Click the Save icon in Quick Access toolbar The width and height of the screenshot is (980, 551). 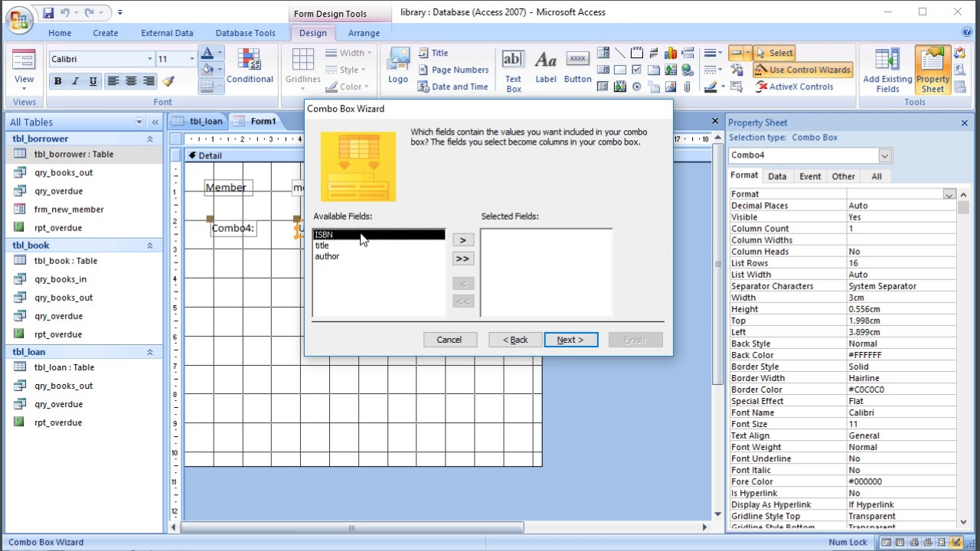[x=48, y=13]
